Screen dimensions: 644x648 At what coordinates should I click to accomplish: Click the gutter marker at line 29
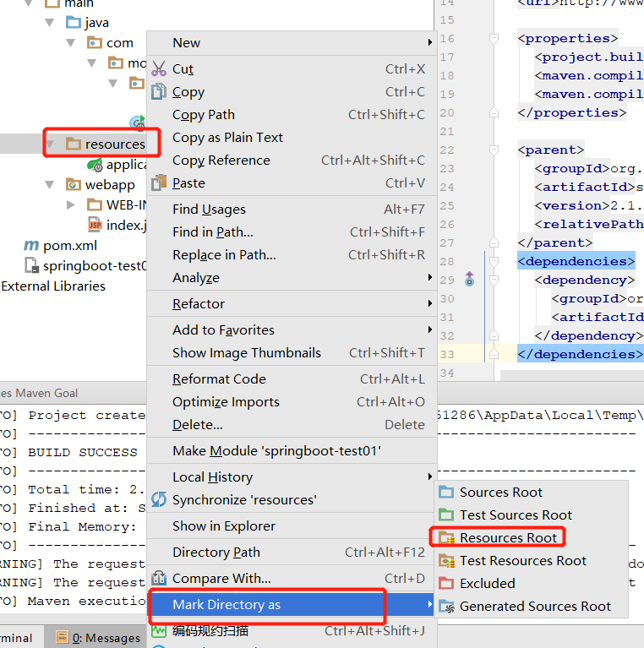470,280
